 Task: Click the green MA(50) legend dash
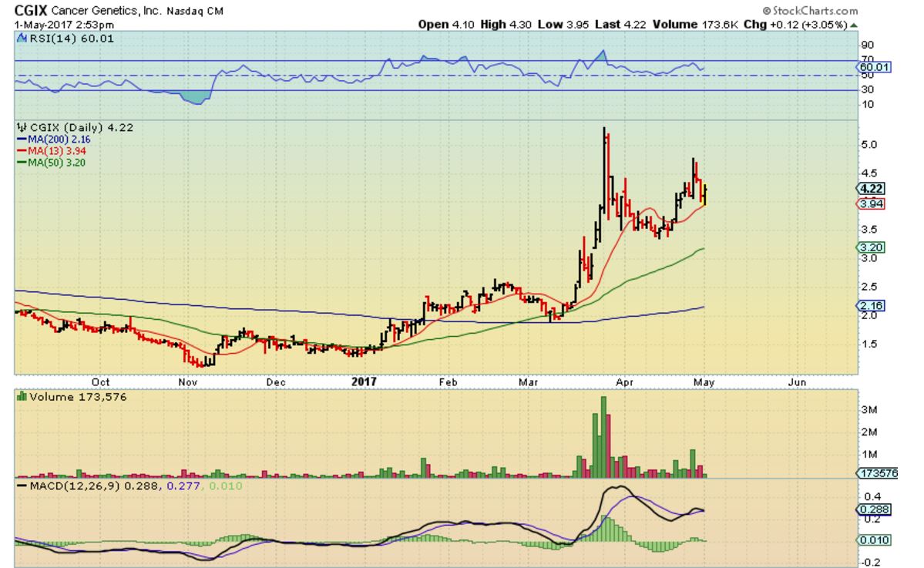pos(22,163)
